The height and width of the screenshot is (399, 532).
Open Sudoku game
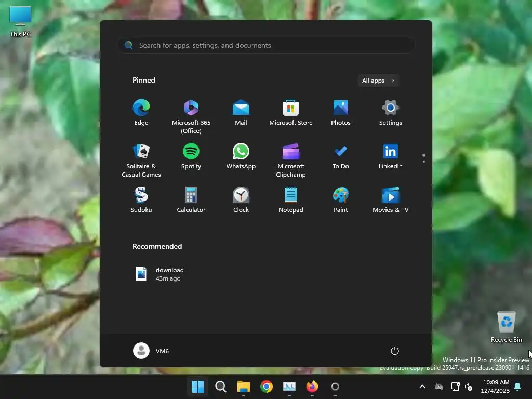click(141, 200)
